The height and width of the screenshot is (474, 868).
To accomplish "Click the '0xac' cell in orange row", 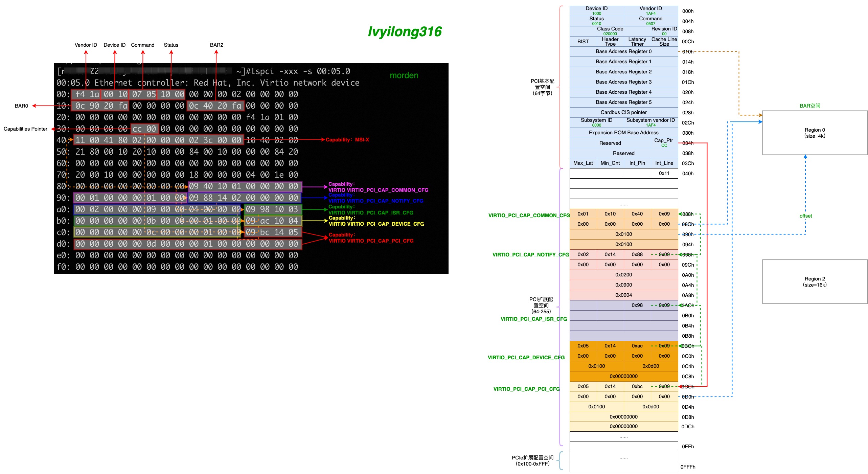I will click(x=637, y=346).
